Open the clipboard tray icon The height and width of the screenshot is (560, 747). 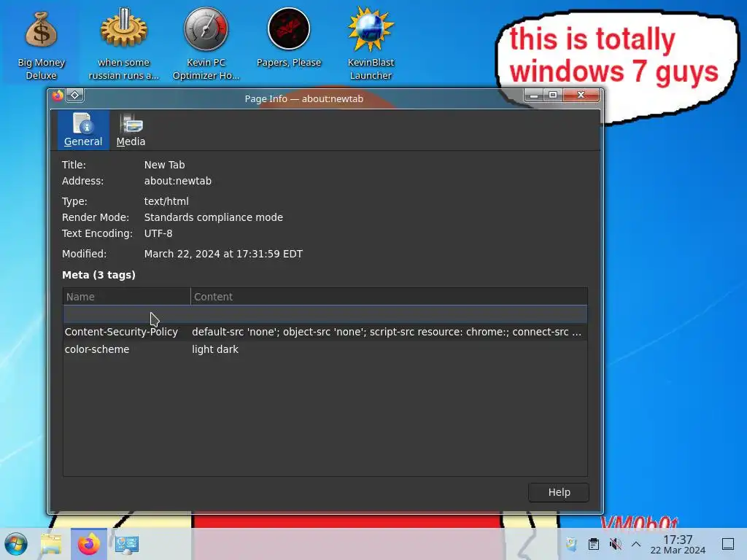tap(594, 544)
